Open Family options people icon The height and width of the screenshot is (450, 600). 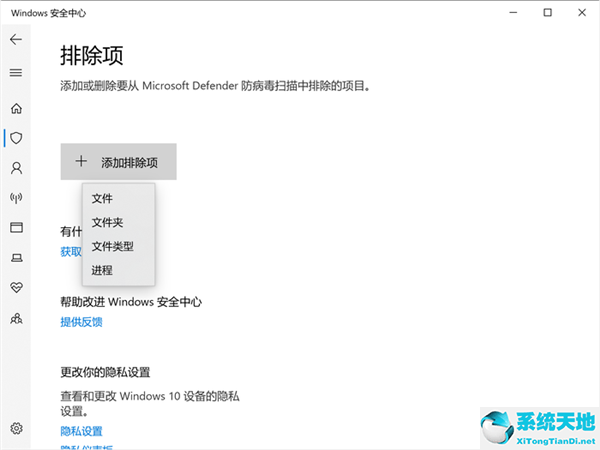(x=16, y=318)
